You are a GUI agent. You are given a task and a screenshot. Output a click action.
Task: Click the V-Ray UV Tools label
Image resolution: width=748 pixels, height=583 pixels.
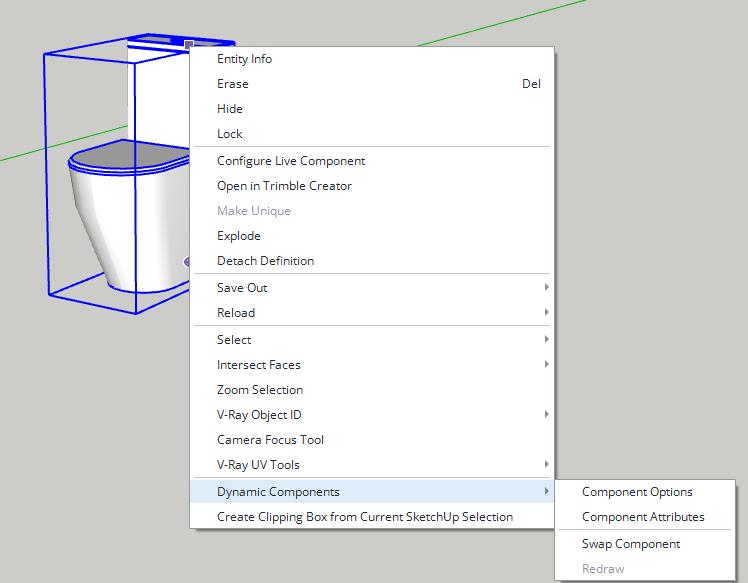pyautogui.click(x=258, y=465)
